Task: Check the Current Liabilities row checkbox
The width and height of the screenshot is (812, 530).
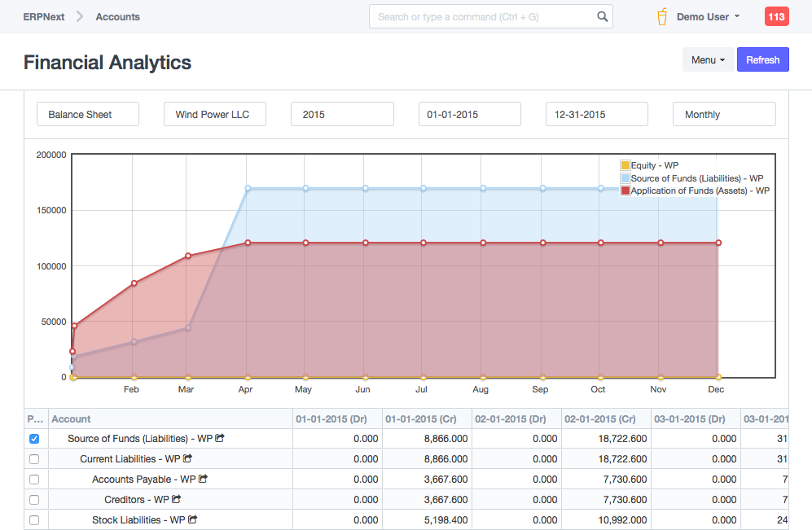Action: (34, 459)
